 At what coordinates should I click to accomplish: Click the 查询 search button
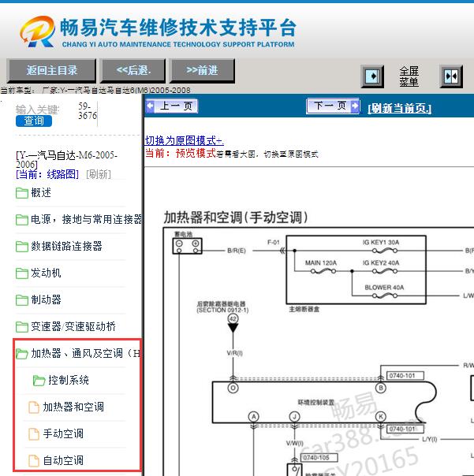coord(34,121)
